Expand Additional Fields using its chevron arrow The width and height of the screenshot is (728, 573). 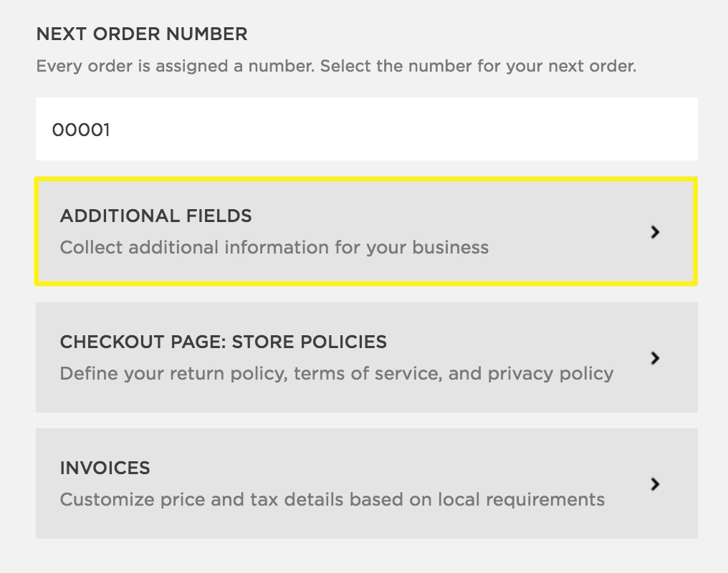(x=654, y=232)
